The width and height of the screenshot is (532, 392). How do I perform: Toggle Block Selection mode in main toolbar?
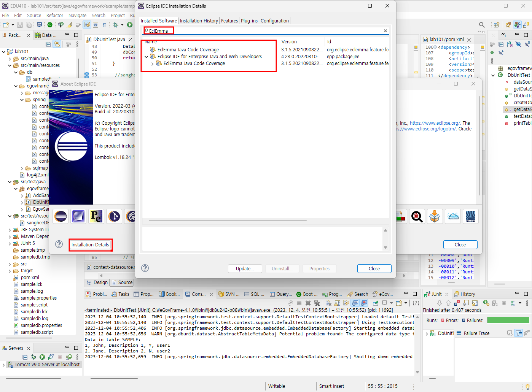click(x=96, y=25)
